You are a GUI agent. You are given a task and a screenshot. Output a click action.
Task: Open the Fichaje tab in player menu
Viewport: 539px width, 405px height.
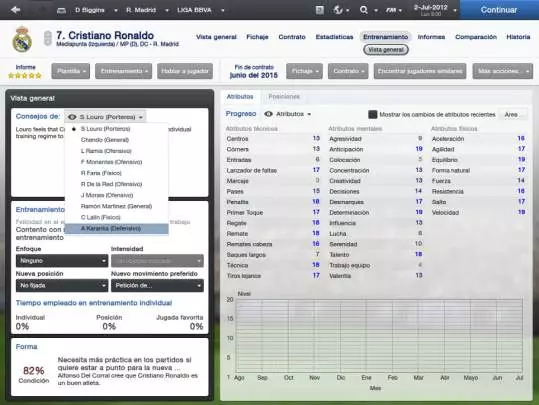click(257, 37)
